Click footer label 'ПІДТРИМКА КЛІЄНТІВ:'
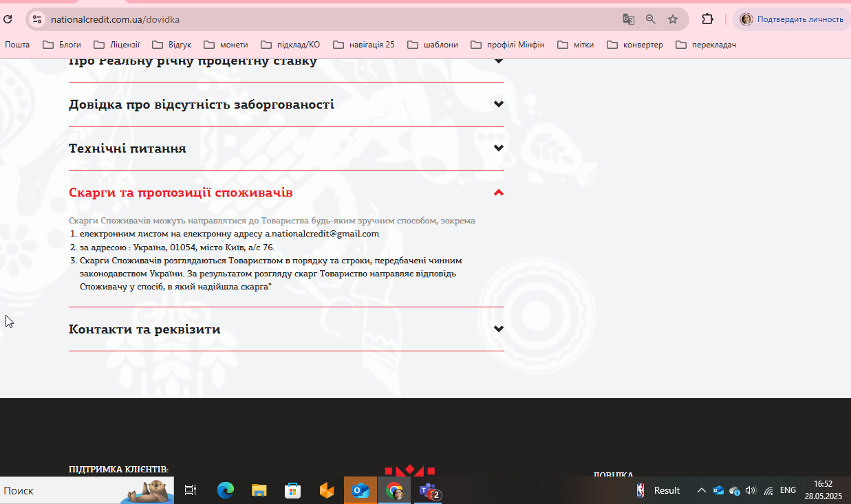The image size is (851, 504). tap(118, 470)
